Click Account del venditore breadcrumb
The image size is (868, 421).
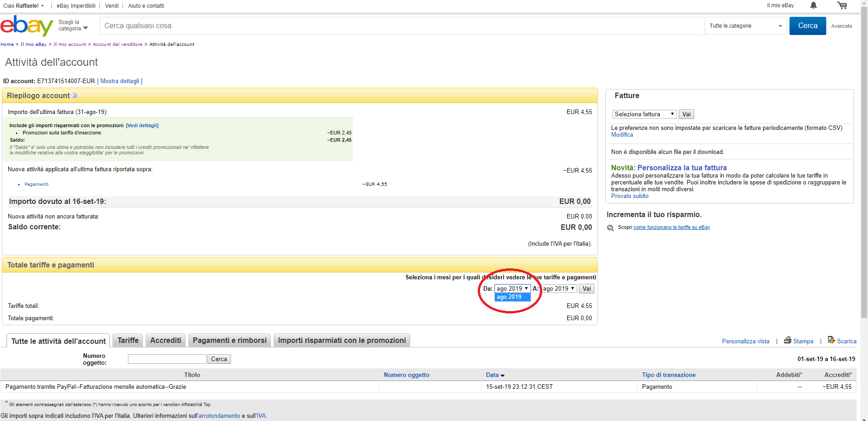point(118,44)
